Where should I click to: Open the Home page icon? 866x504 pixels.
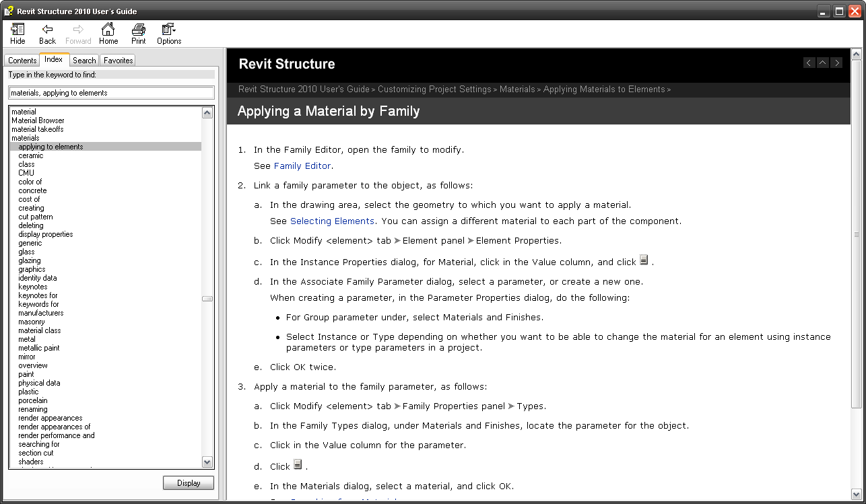click(108, 34)
